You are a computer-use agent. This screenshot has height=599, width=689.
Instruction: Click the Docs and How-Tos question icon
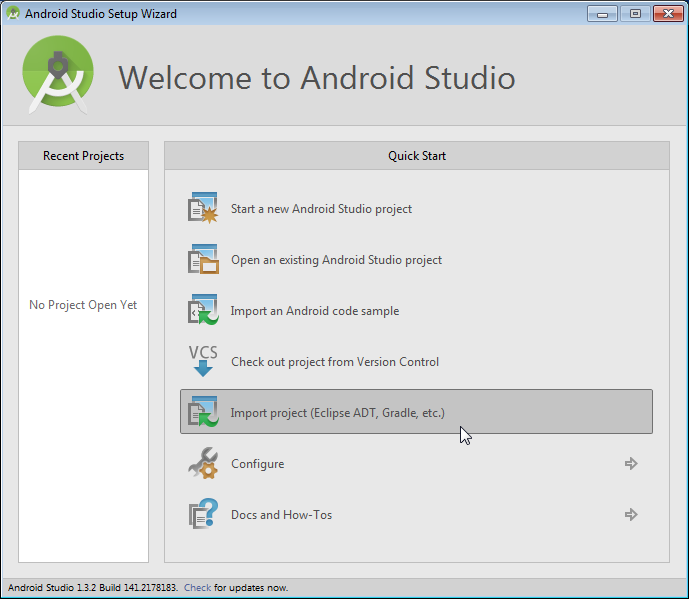click(x=203, y=514)
